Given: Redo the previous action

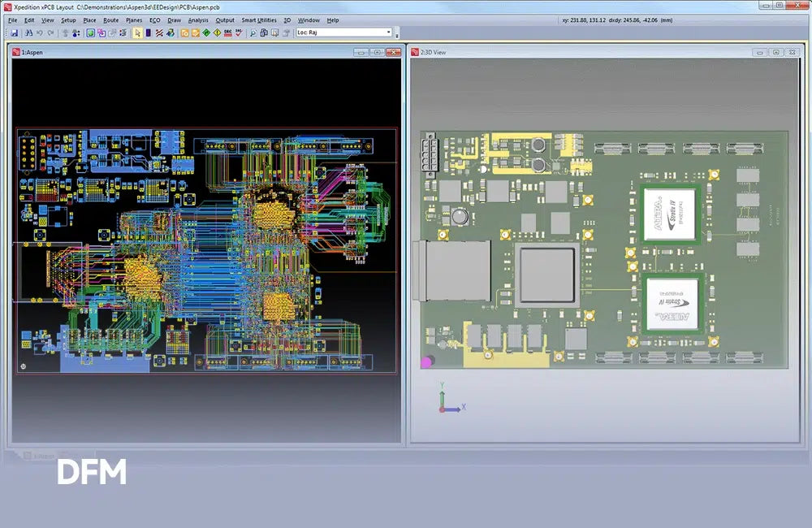Looking at the screenshot, I should [50, 32].
